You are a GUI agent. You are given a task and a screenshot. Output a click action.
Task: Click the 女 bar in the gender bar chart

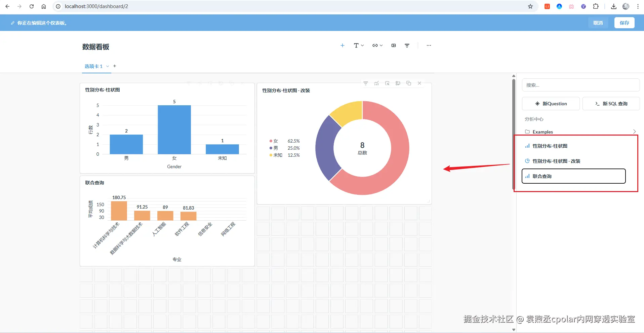pyautogui.click(x=174, y=130)
